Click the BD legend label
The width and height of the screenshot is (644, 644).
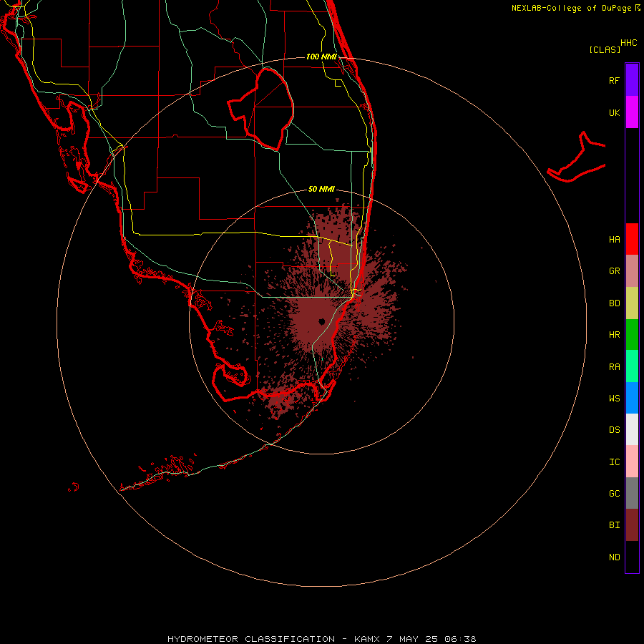pyautogui.click(x=614, y=303)
